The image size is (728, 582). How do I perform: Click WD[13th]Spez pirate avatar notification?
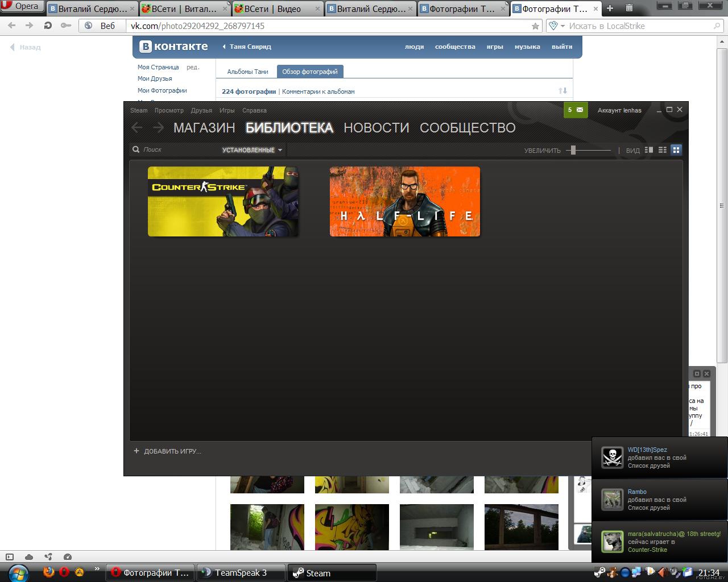pyautogui.click(x=613, y=458)
